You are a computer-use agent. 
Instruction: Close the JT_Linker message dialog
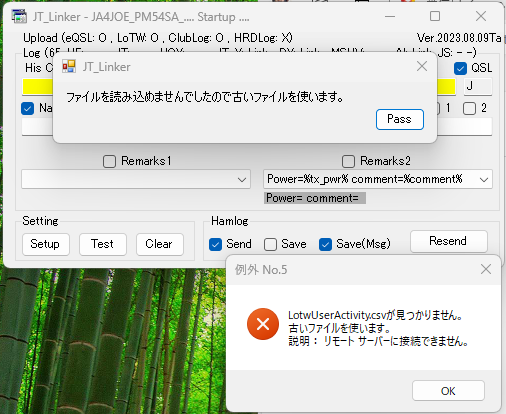tap(422, 66)
